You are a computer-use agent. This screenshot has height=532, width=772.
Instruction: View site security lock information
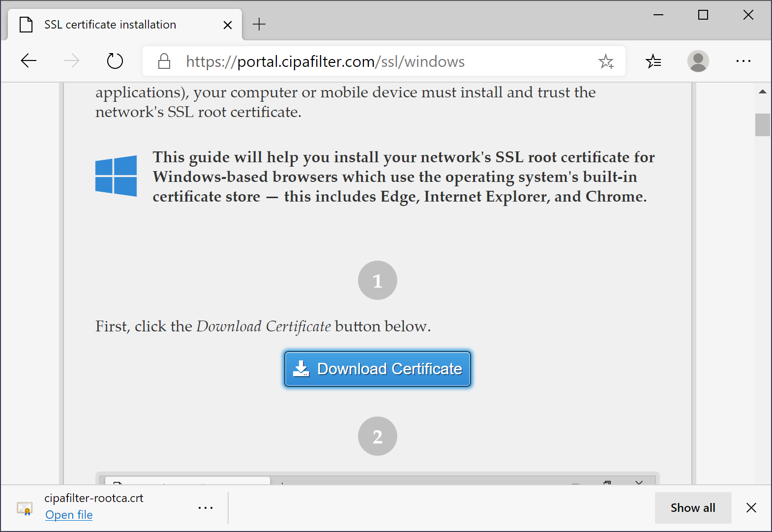[164, 61]
